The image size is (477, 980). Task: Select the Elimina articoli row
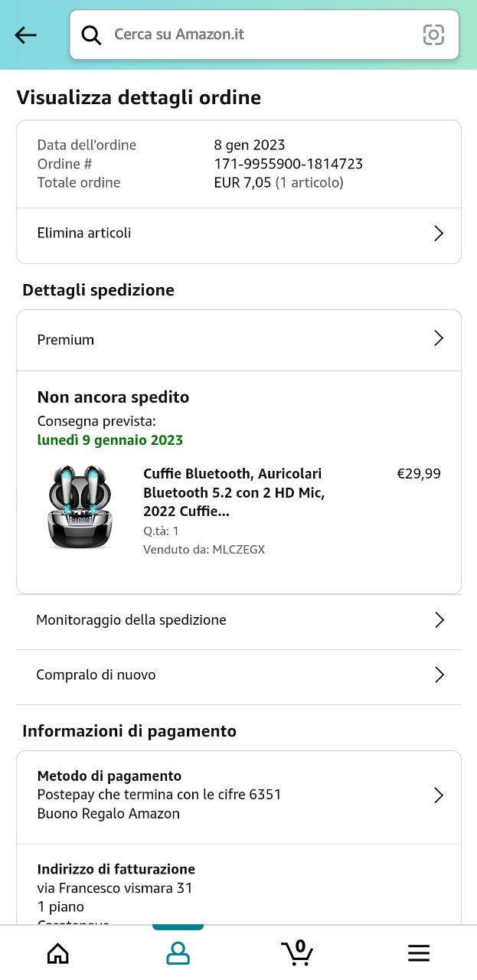(84, 234)
